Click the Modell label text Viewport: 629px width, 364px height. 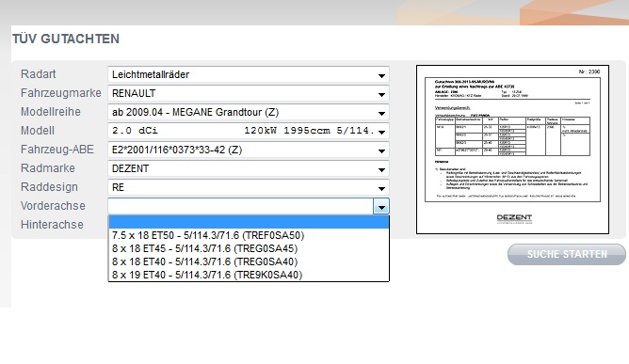pyautogui.click(x=38, y=131)
